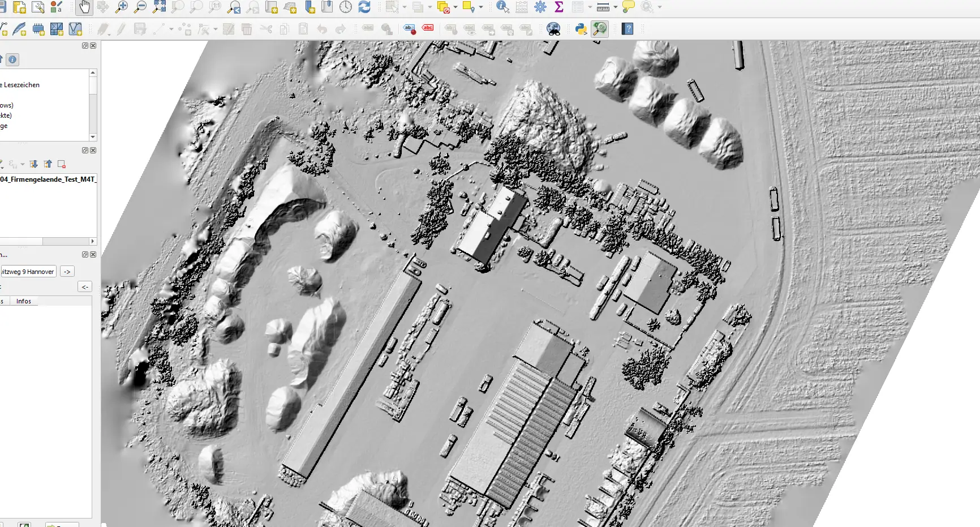Open the measure tool dropdown arrow
Viewport: 980px width, 527px height.
(x=615, y=7)
